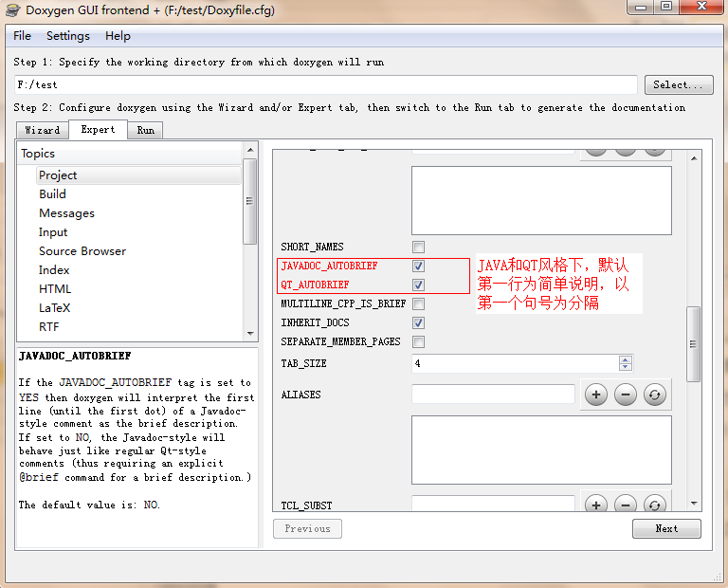Click the options panel scroll-up arrow
This screenshot has height=588, width=728.
tap(694, 158)
